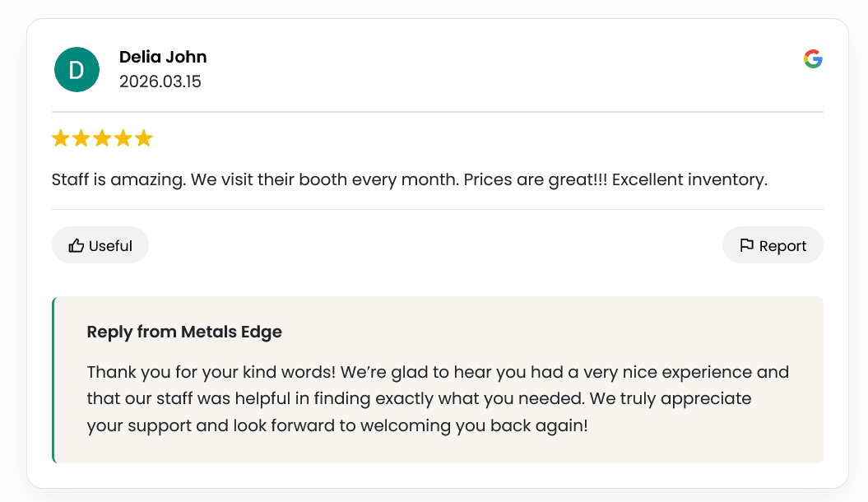Click the reply text from Metals Edge
Image resolution: width=868 pixels, height=502 pixels.
437,398
